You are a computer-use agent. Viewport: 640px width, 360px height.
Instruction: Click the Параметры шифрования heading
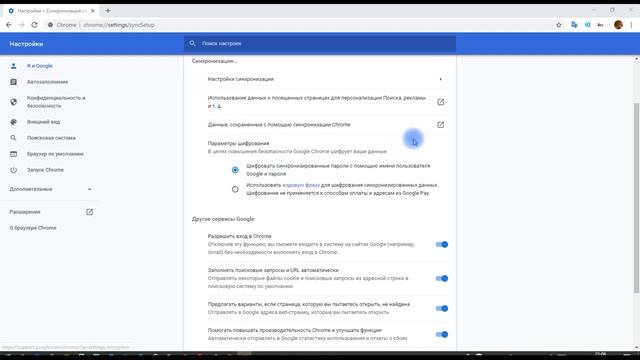coord(238,143)
